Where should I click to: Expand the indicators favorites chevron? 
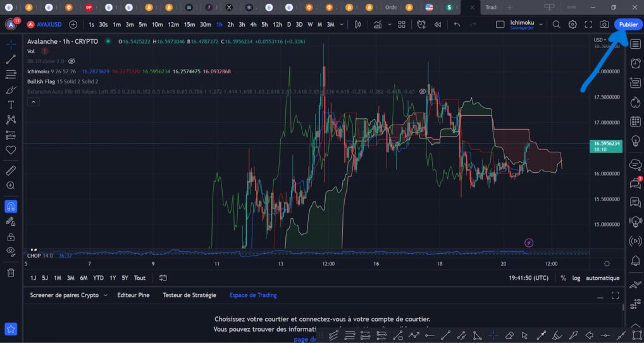click(x=389, y=25)
